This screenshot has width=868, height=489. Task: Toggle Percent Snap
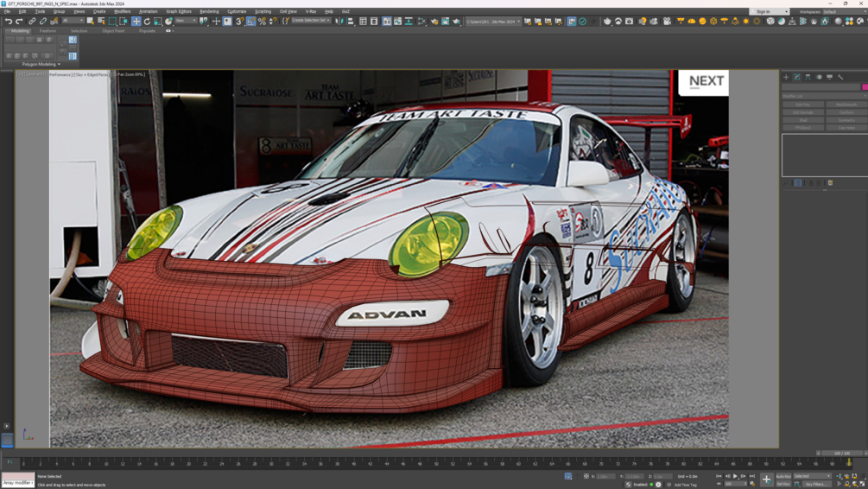(x=262, y=21)
